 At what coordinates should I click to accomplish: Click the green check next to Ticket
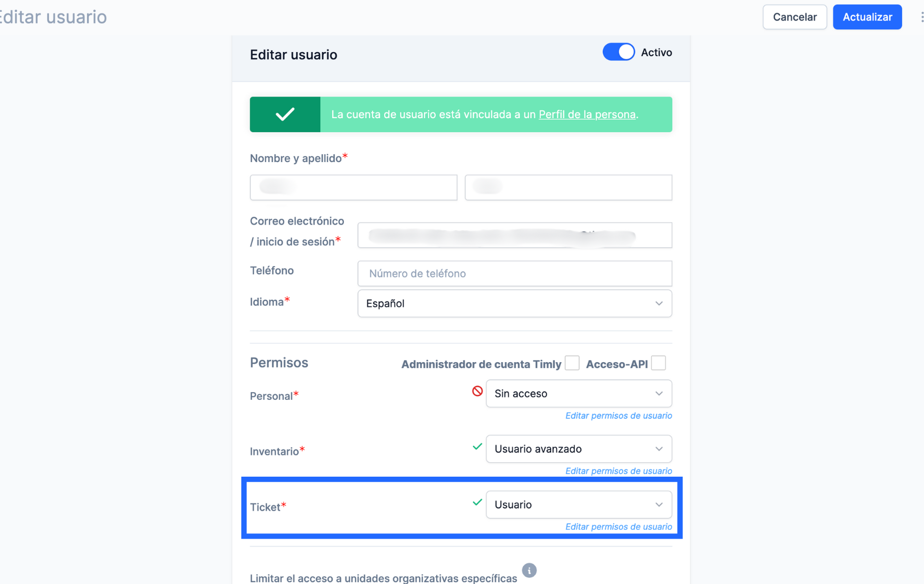[x=477, y=502]
